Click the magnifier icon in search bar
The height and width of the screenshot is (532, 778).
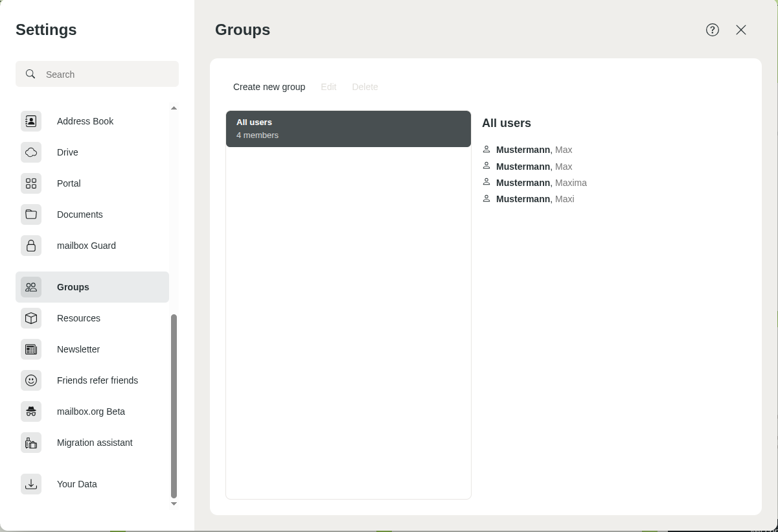30,74
